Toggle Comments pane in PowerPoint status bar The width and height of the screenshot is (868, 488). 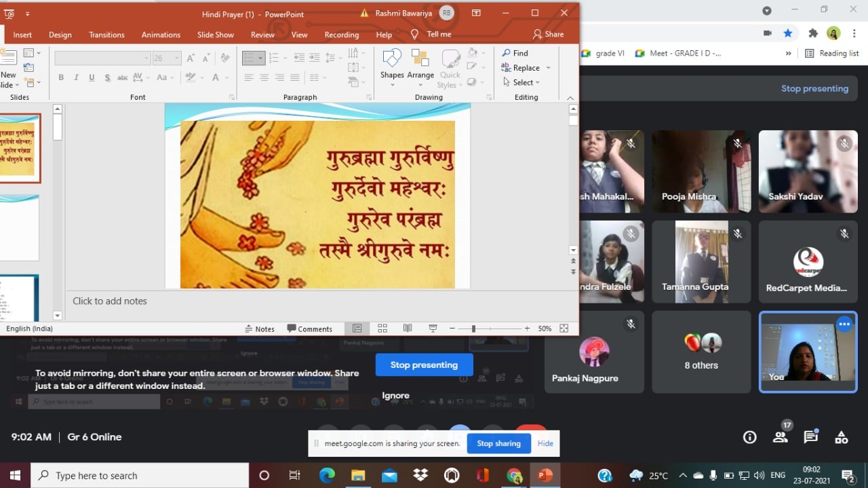click(309, 329)
